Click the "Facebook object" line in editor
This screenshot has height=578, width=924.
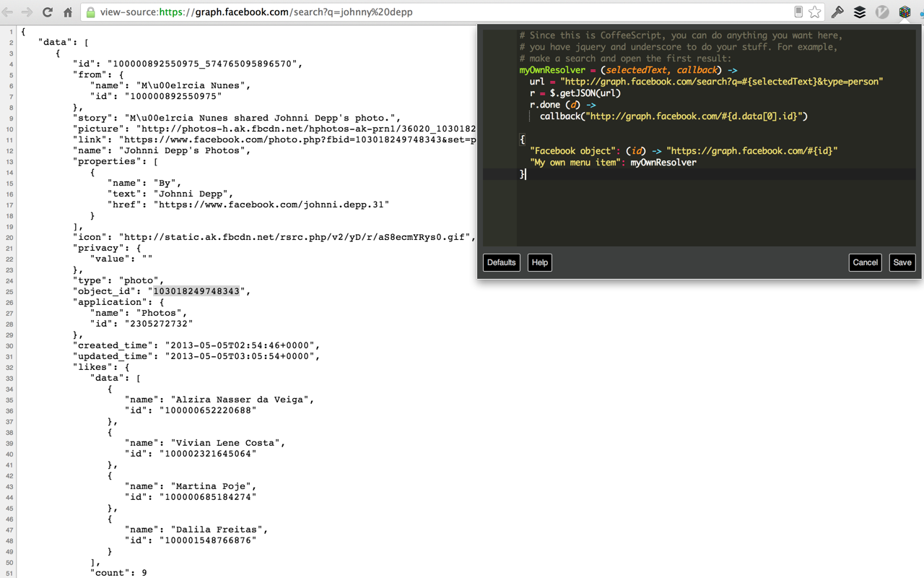click(x=683, y=151)
